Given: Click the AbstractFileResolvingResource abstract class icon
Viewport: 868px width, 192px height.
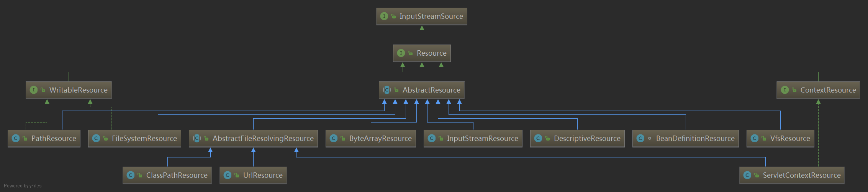Looking at the screenshot, I should pos(197,138).
